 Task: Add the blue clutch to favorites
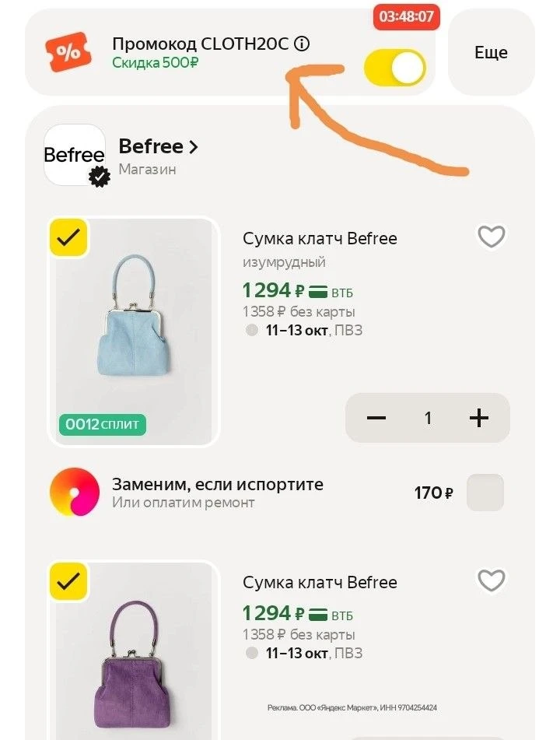click(491, 237)
